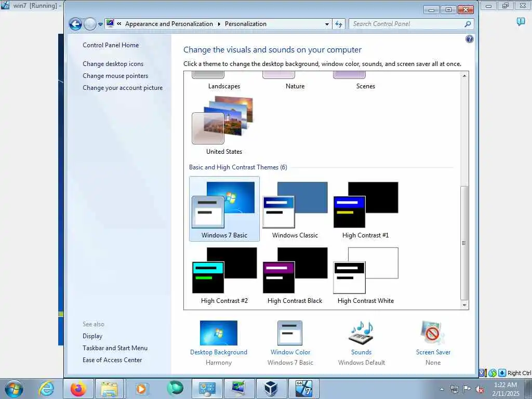Select the Nature theme label
The height and width of the screenshot is (399, 532).
[295, 86]
